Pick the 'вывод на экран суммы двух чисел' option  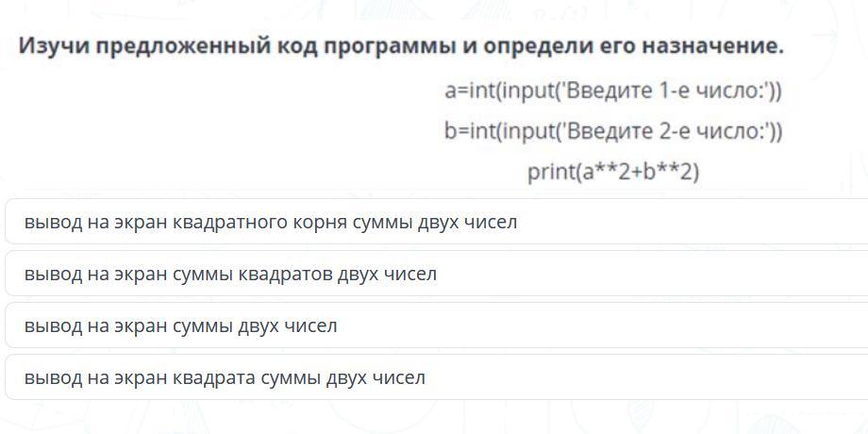click(x=438, y=325)
